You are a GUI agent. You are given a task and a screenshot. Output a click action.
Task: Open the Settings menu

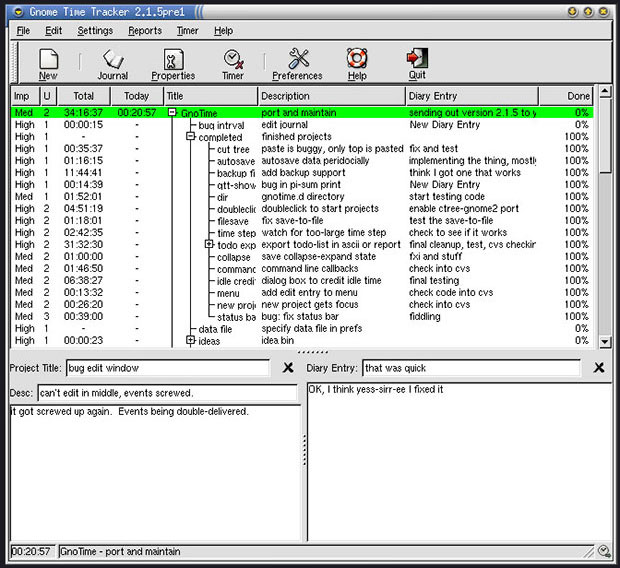(x=95, y=30)
